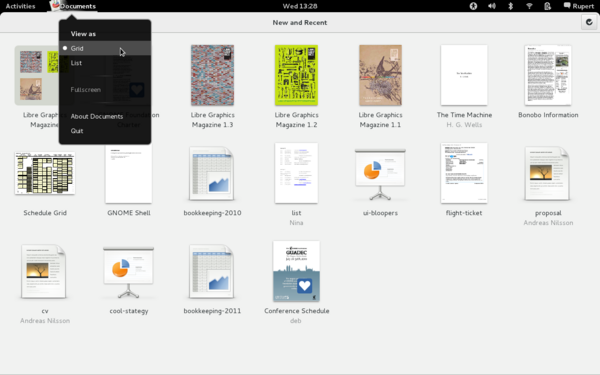Click the Activities button

coord(20,6)
